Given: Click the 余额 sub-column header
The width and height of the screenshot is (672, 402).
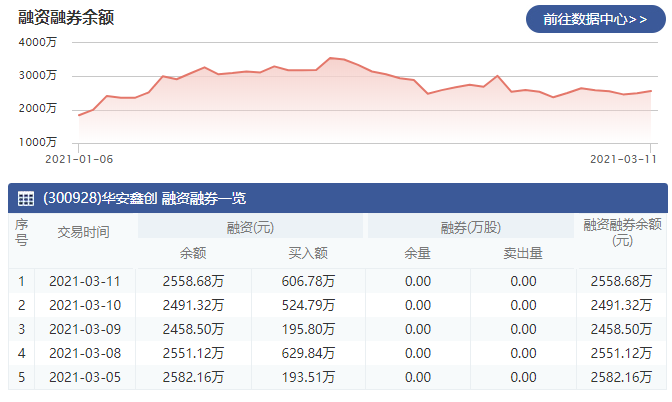Looking at the screenshot, I should (193, 253).
